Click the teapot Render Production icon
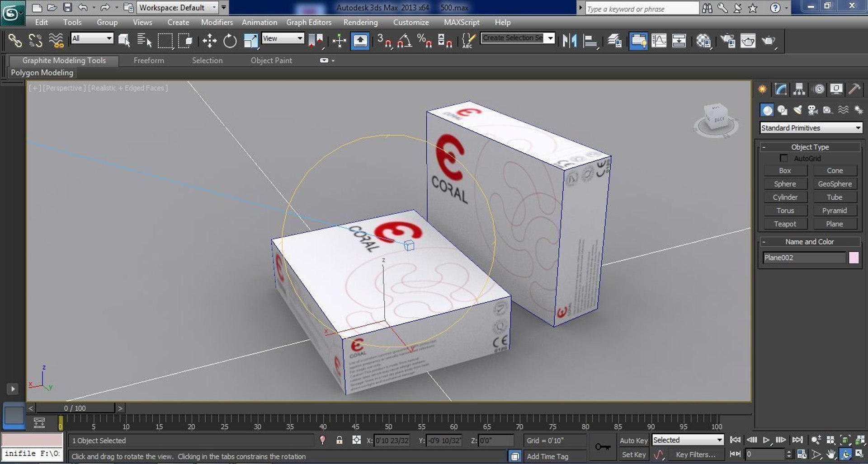This screenshot has height=464, width=868. 769,41
